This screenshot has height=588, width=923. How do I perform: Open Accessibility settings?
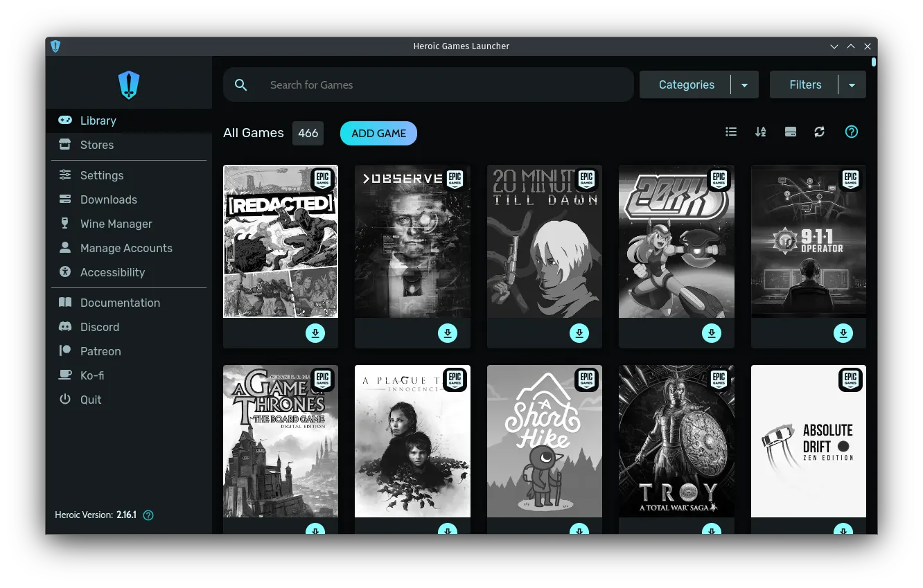(x=129, y=272)
